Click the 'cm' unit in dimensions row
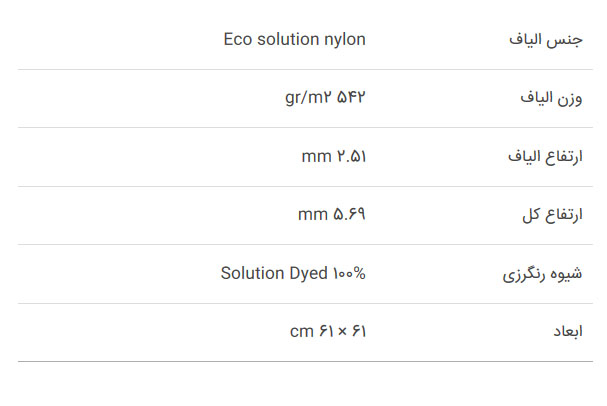This screenshot has height=406, width=607. [x=302, y=332]
